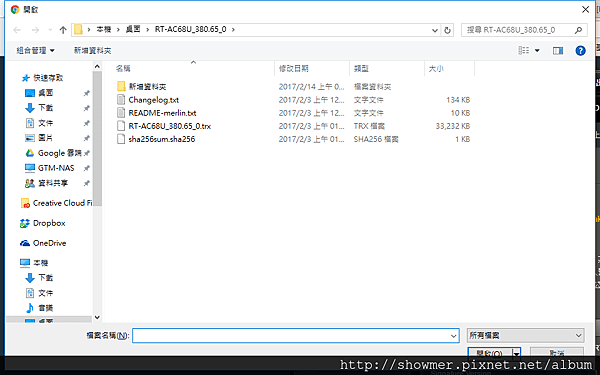Select Changelog.txt file

click(x=153, y=100)
